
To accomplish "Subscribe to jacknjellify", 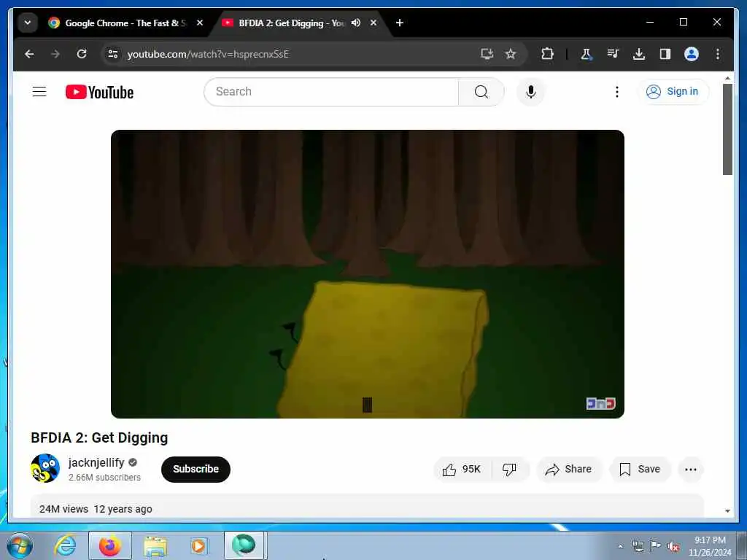I will tap(196, 469).
